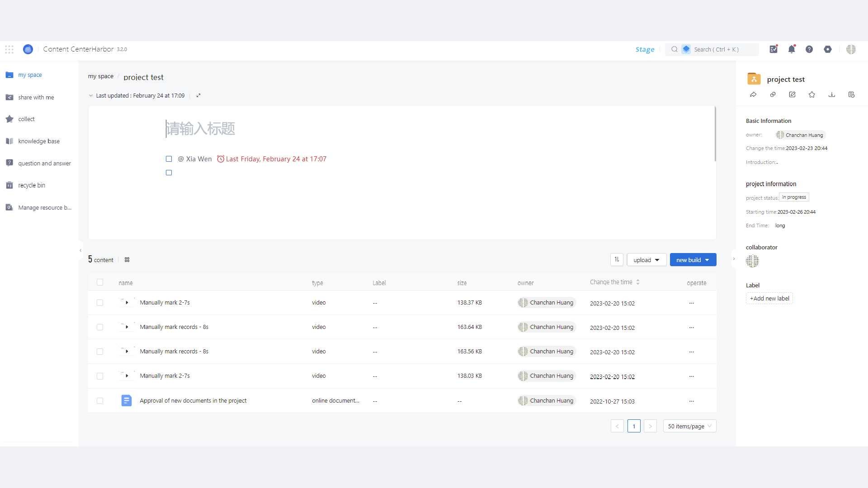The image size is (868, 488).
Task: Open the 50 items/page selector
Action: pyautogui.click(x=689, y=426)
